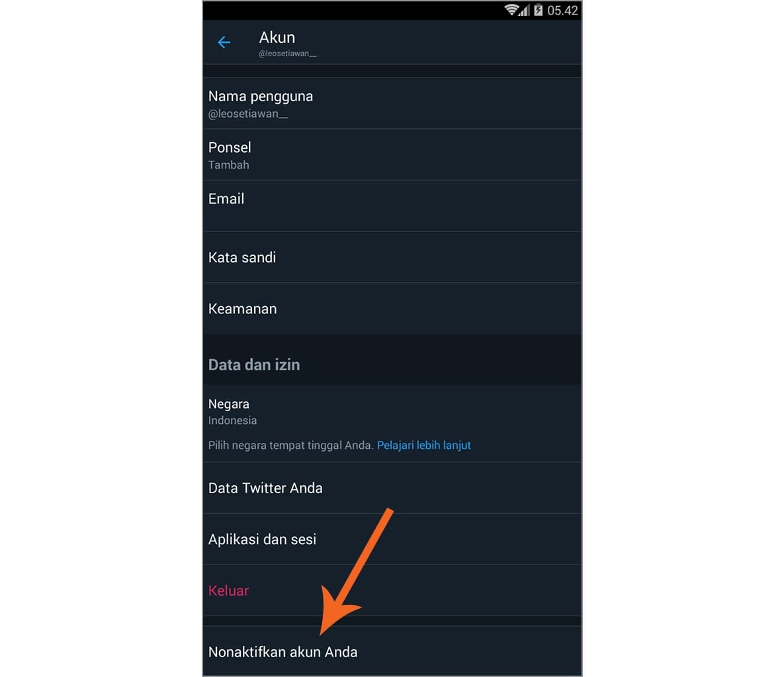
Task: Open Kata sandi setting
Action: 392,257
